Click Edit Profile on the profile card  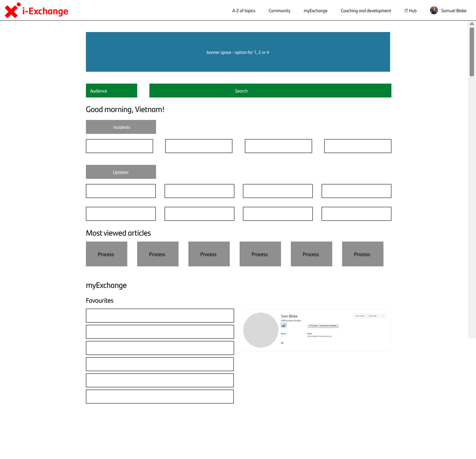(x=373, y=316)
